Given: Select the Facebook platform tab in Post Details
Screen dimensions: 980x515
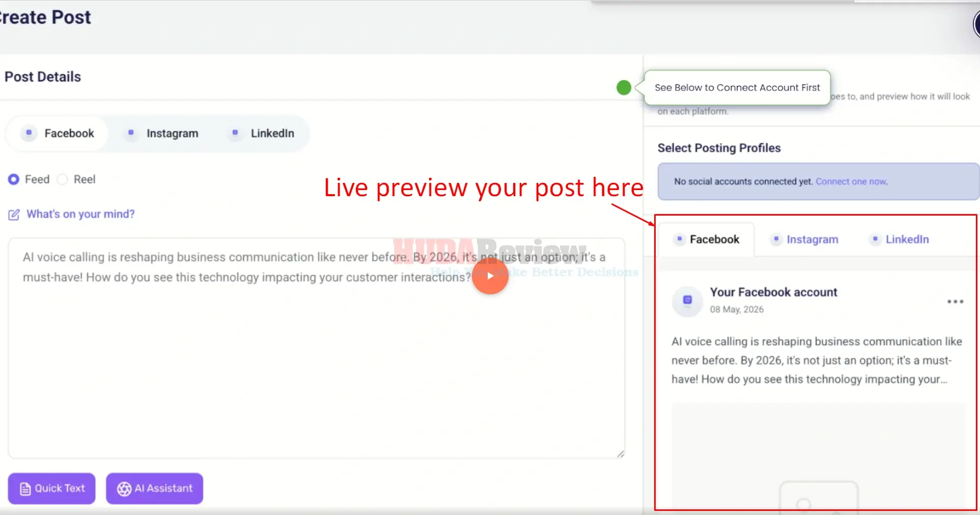Looking at the screenshot, I should [57, 133].
